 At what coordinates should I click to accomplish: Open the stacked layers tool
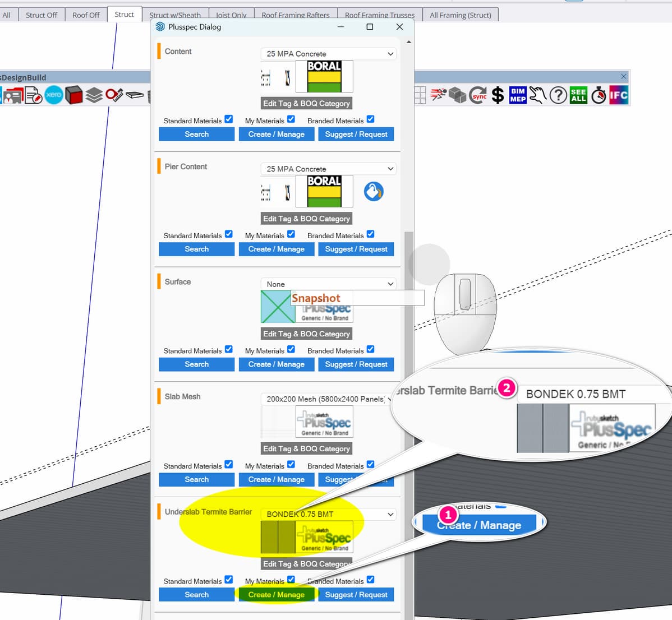[x=94, y=95]
